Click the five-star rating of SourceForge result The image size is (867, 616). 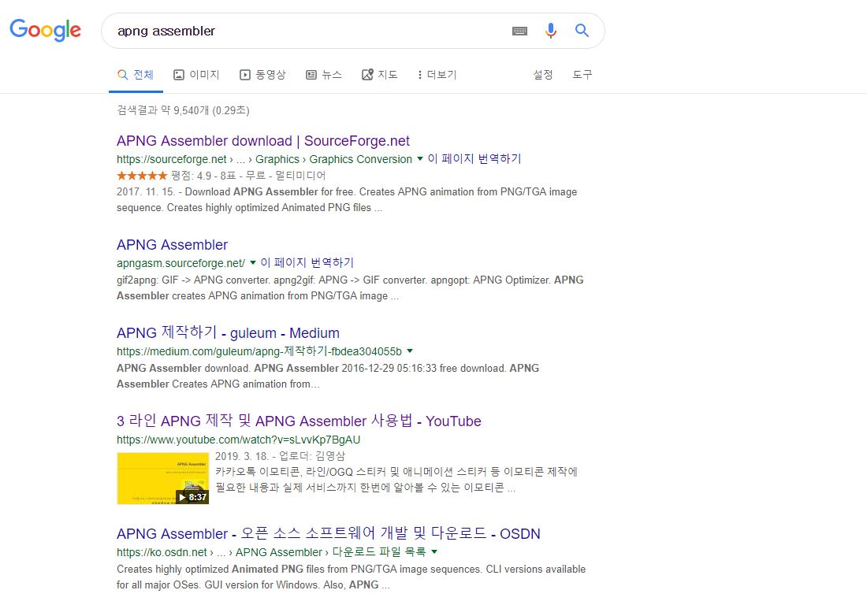(142, 176)
